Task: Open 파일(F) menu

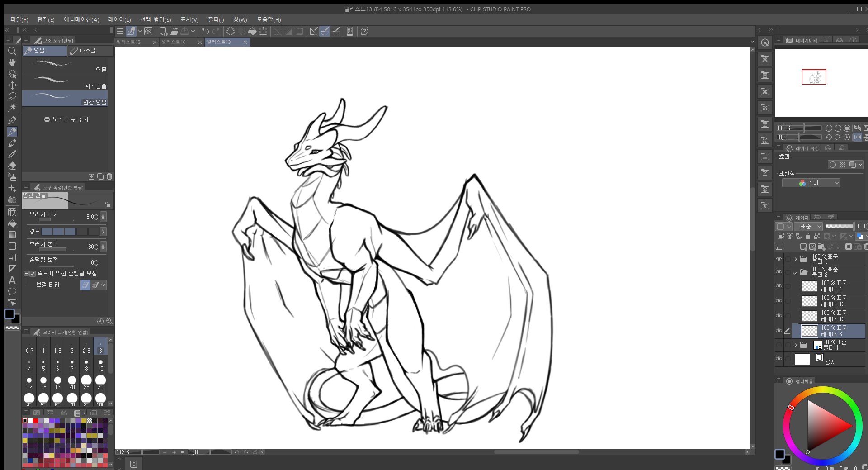Action: 19,19
